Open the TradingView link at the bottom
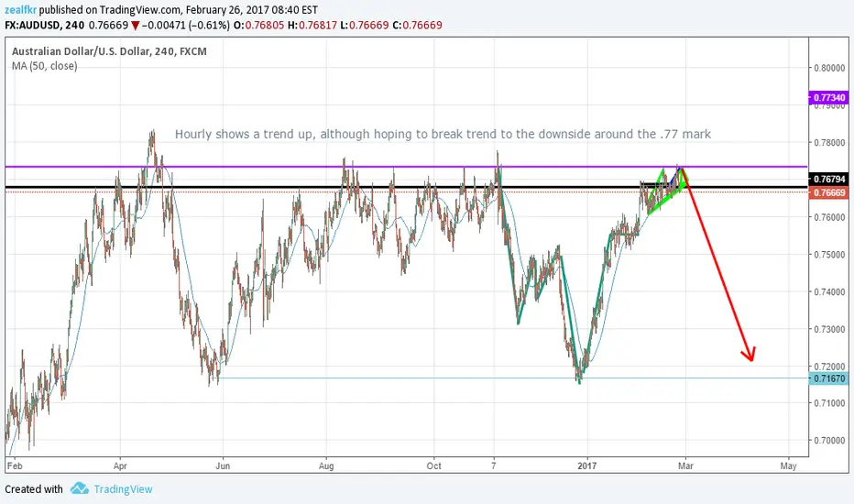 pos(123,488)
